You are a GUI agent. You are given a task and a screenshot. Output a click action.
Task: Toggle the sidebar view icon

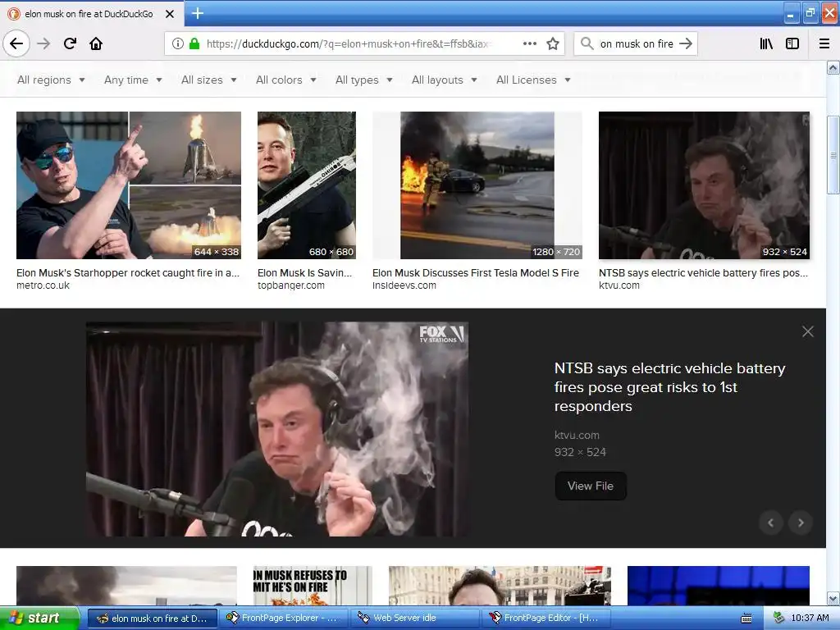point(792,43)
